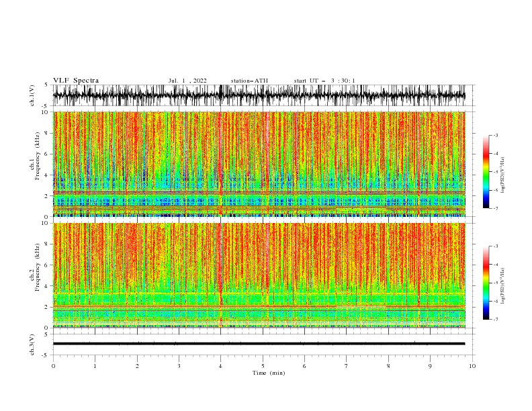Click the ch.2 frequency axis "6" tick

[46, 265]
